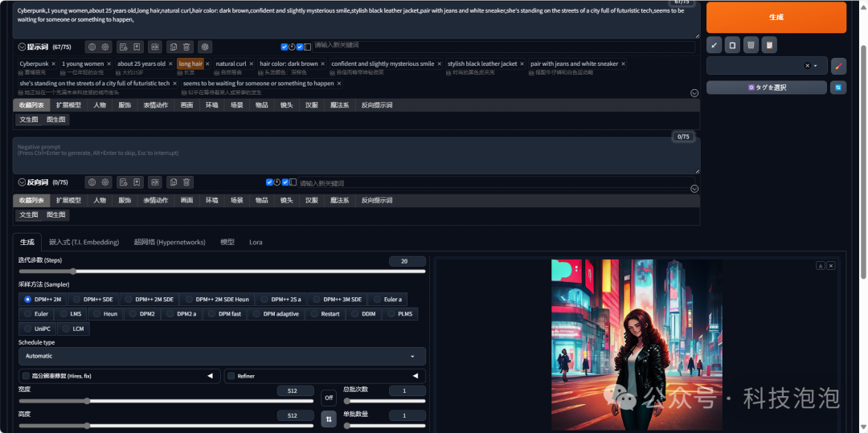Click the Negative prompt text area
This screenshot has height=433, width=868.
(x=356, y=155)
